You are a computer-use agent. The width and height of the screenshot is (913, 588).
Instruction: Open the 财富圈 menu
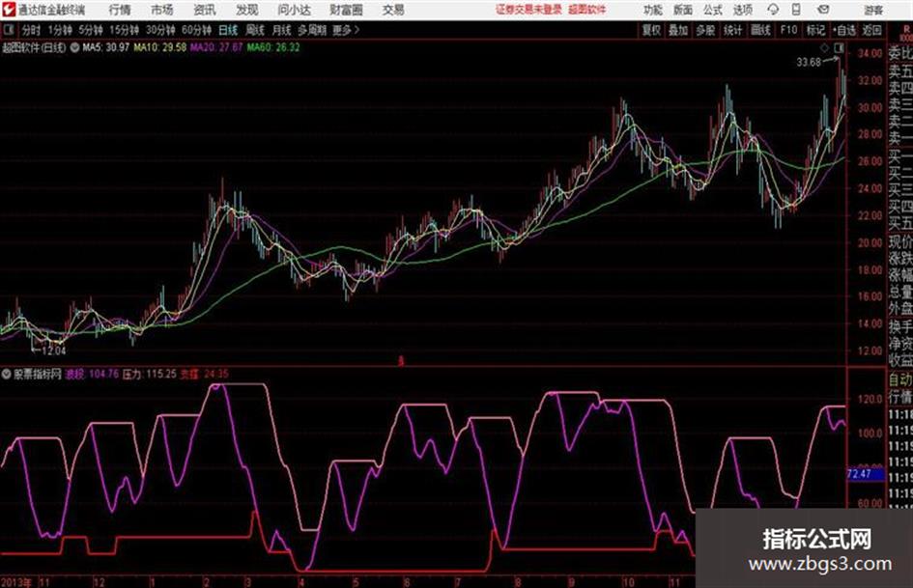pos(346,10)
